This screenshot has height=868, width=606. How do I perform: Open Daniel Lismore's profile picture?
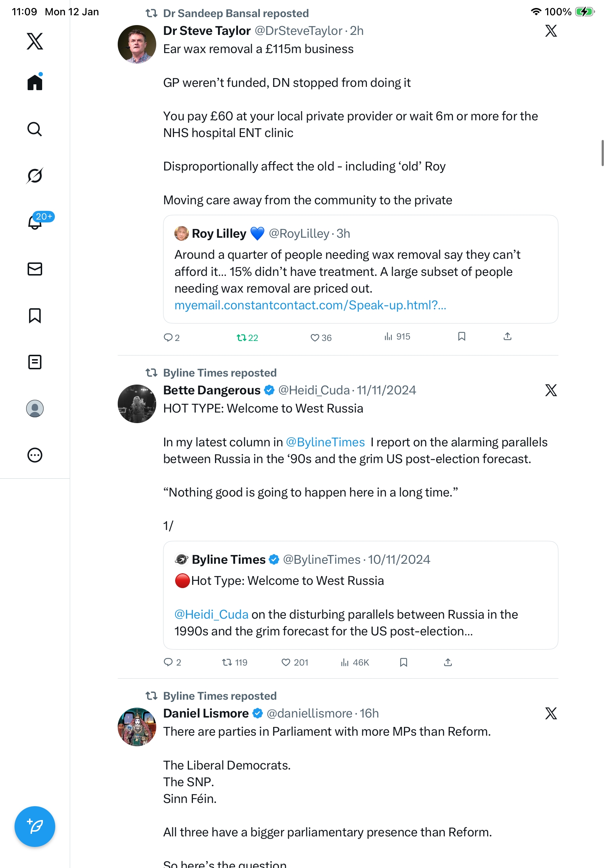(x=137, y=727)
